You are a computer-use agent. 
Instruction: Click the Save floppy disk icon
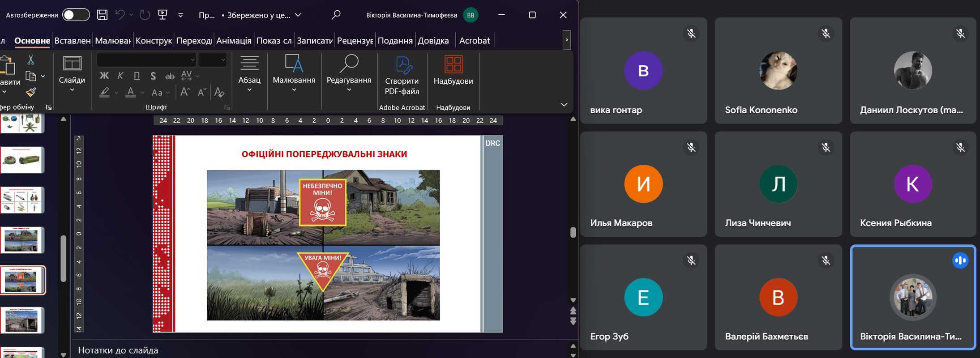pyautogui.click(x=102, y=15)
